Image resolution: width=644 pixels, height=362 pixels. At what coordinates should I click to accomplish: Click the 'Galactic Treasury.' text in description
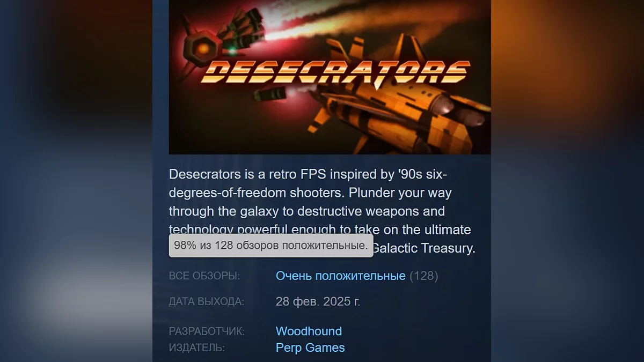click(x=424, y=248)
